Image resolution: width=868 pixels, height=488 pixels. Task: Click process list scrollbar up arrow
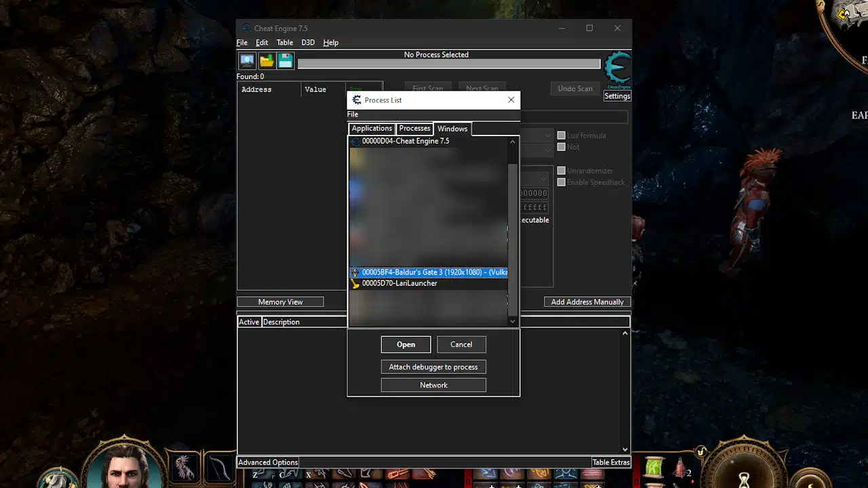click(x=513, y=142)
